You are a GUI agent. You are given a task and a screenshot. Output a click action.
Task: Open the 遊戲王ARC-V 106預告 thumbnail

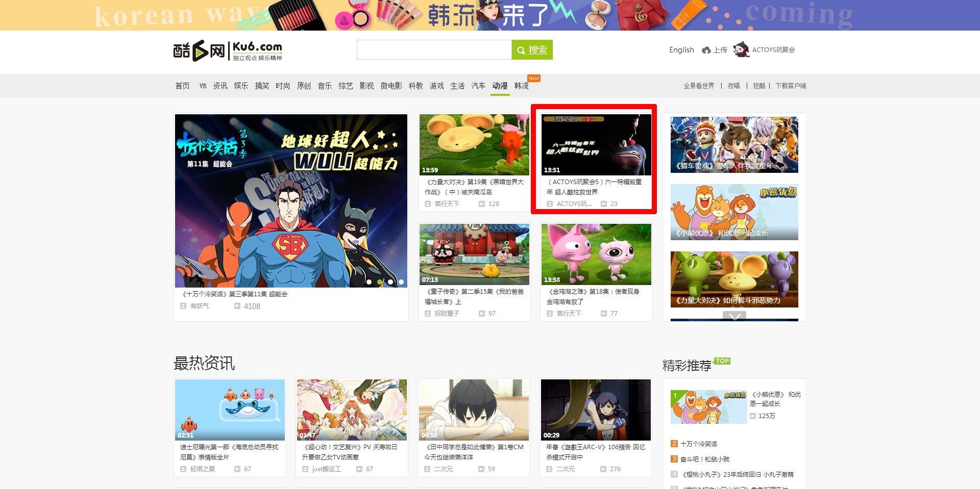[x=596, y=410]
